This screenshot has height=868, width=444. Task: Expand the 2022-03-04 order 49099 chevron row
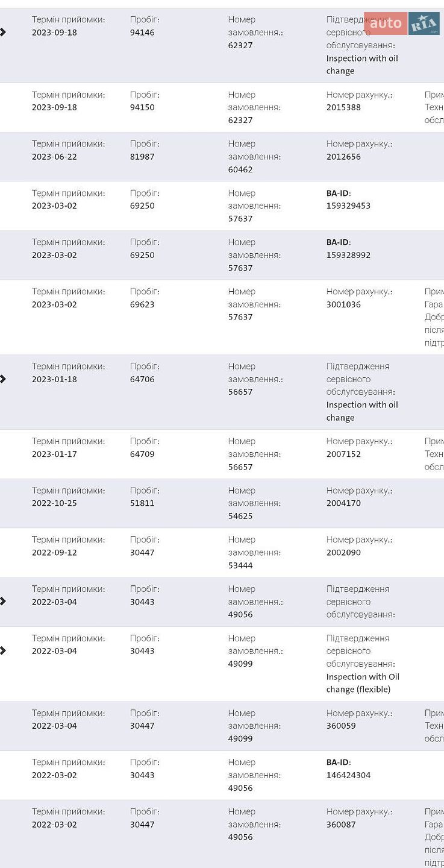3,650
